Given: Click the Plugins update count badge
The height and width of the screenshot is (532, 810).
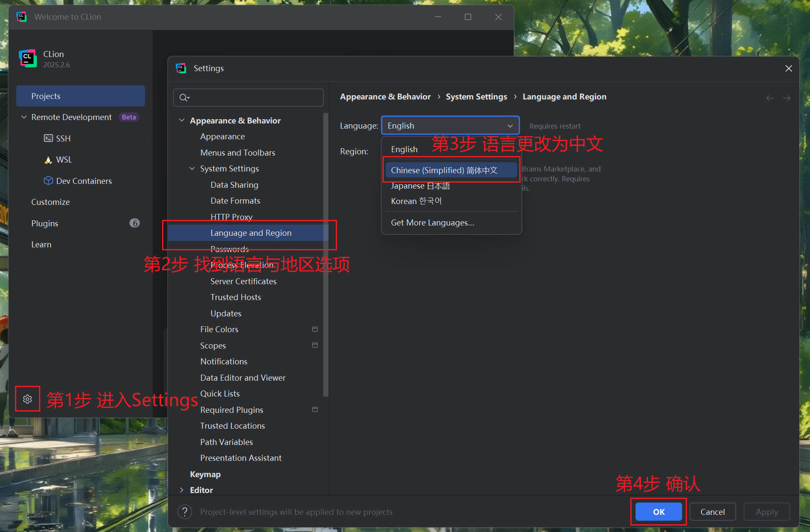Looking at the screenshot, I should 135,223.
